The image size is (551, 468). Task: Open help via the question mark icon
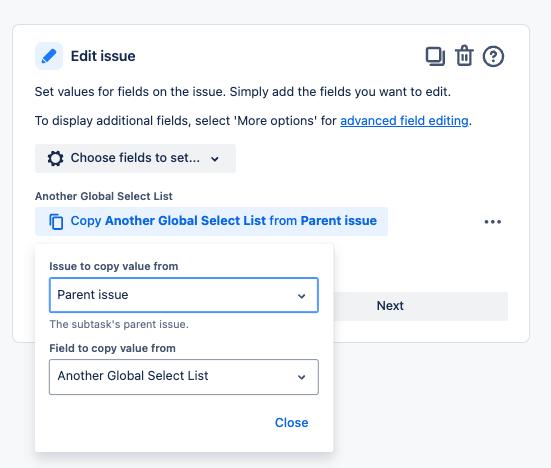tap(493, 56)
